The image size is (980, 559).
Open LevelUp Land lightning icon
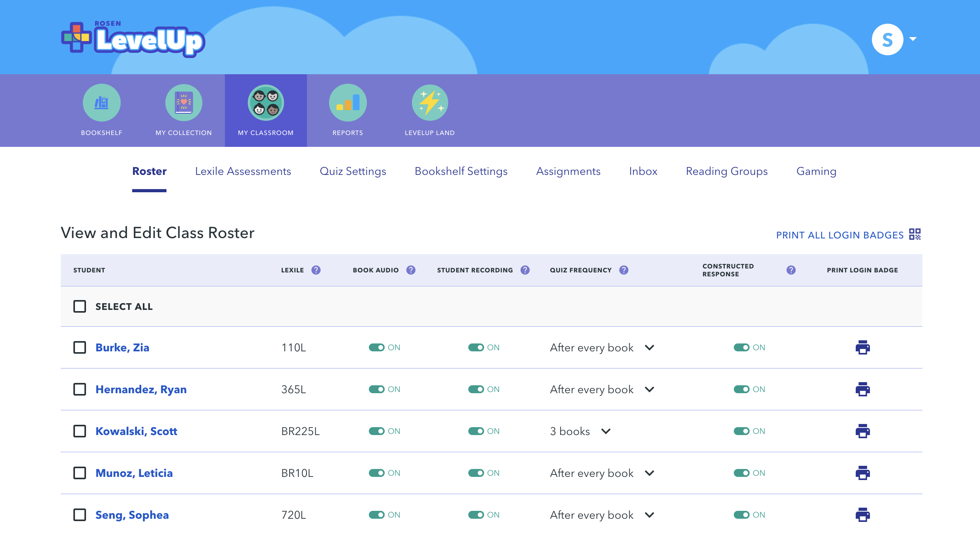pos(430,103)
